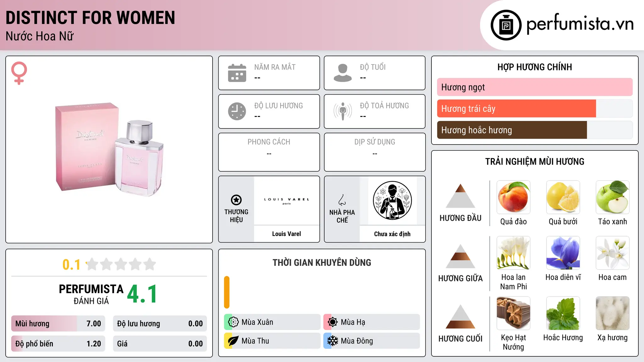The height and width of the screenshot is (362, 644).
Task: Open the Hoa cam orange blossom image
Action: point(613,253)
